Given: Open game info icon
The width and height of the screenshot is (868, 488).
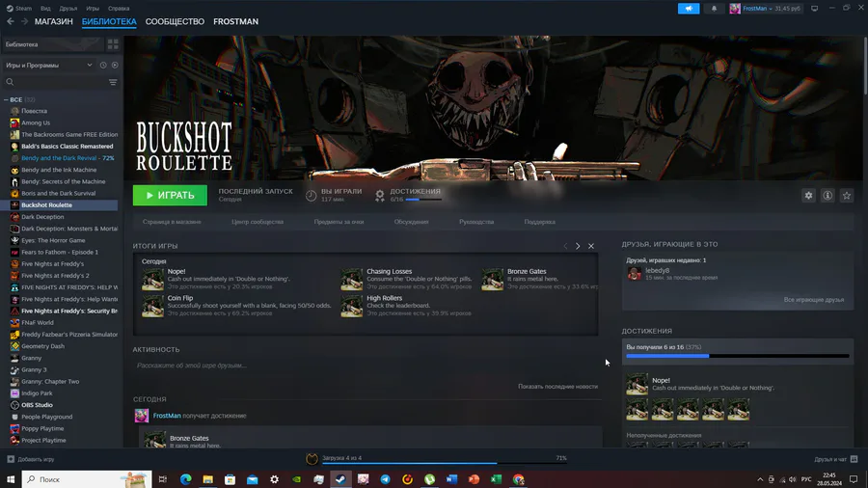Looking at the screenshot, I should [827, 196].
